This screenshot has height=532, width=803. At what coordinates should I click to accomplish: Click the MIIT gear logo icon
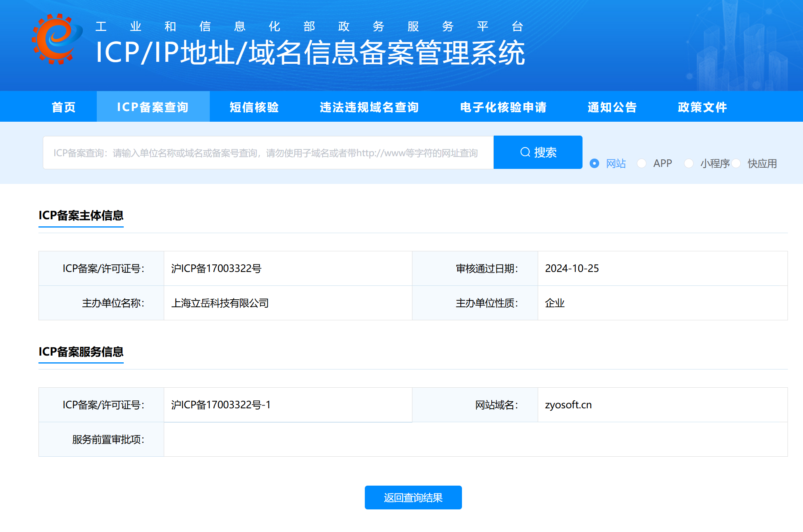click(56, 39)
